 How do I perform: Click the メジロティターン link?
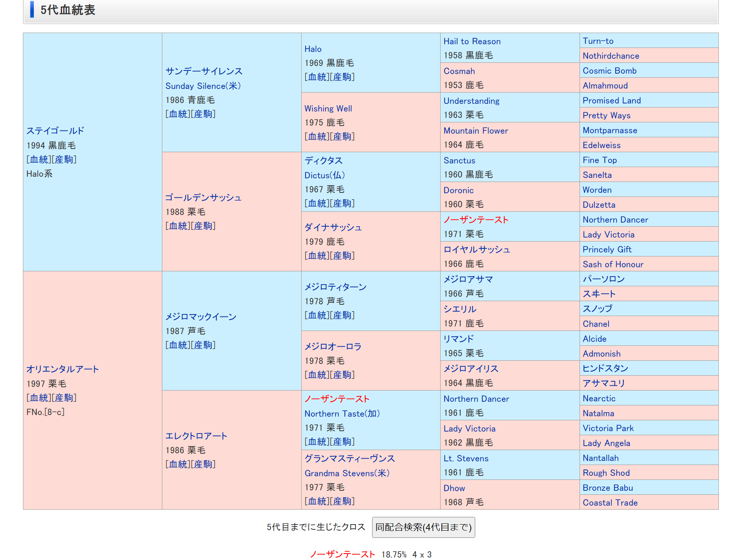[335, 287]
